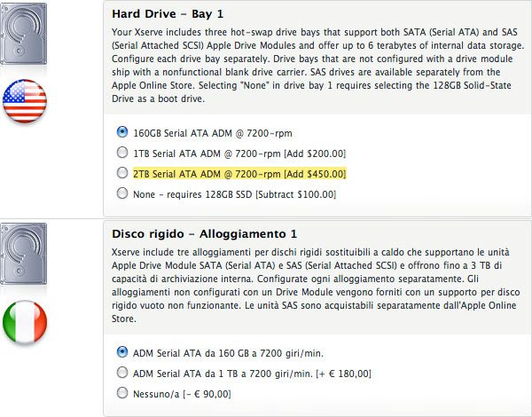Choose the 1TB Serial ATA ADM radio option
The height and width of the screenshot is (417, 532).
tap(121, 153)
